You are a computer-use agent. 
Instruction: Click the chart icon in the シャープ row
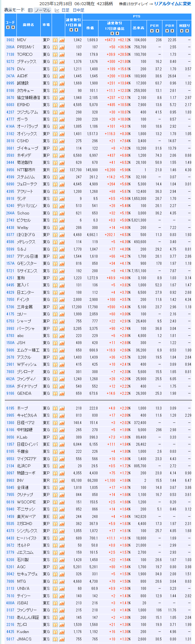pos(62,321)
